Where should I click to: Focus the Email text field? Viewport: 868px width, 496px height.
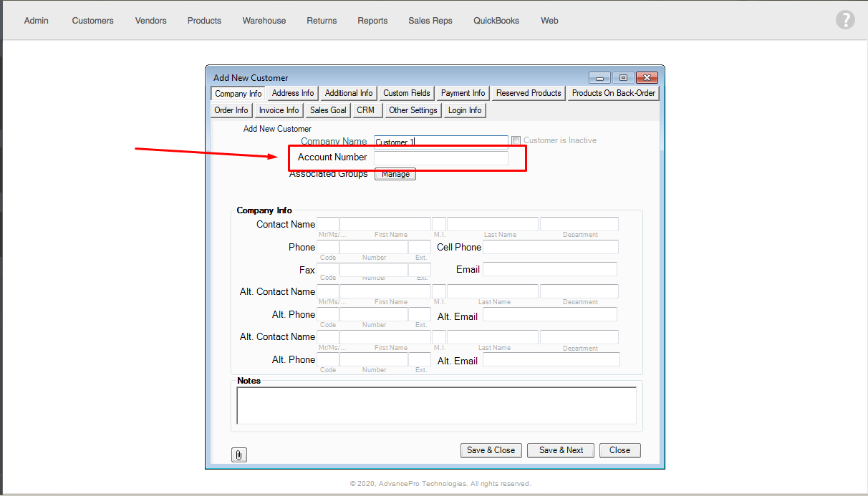(x=549, y=269)
